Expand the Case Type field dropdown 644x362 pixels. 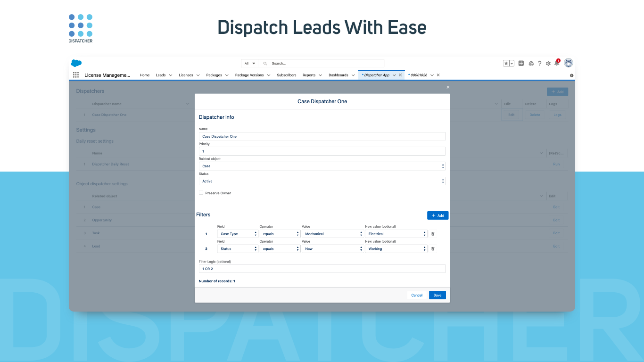238,234
